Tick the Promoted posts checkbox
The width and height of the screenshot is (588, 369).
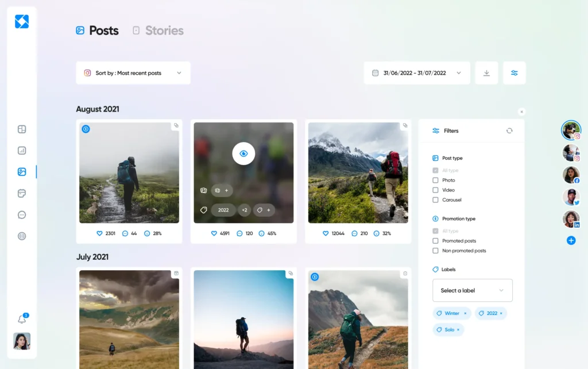[435, 241]
